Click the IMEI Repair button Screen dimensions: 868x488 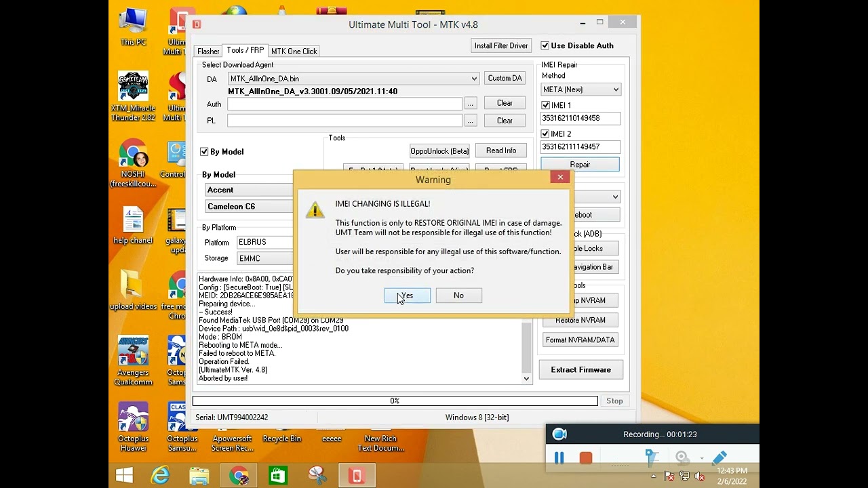click(580, 165)
